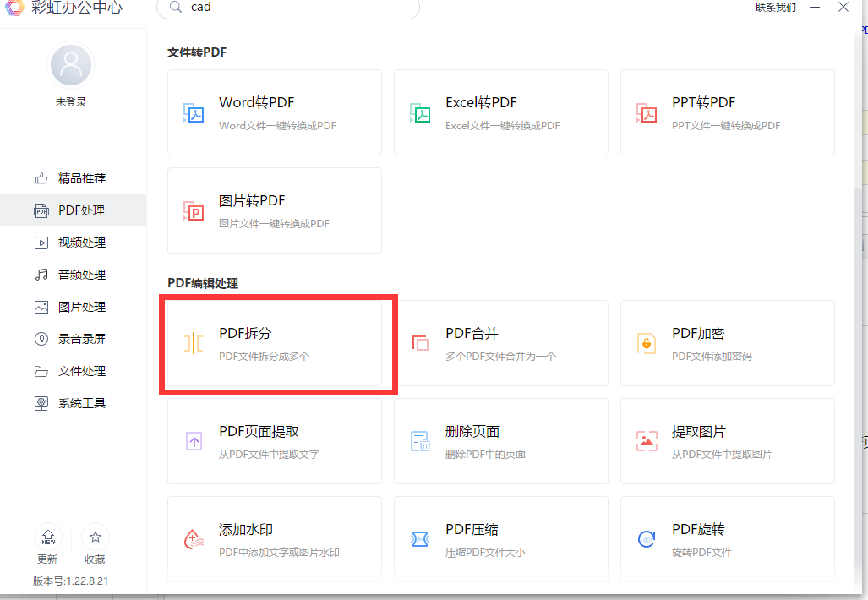The image size is (868, 600).
Task: Select PDF处理 in the sidebar
Action: tap(73, 210)
